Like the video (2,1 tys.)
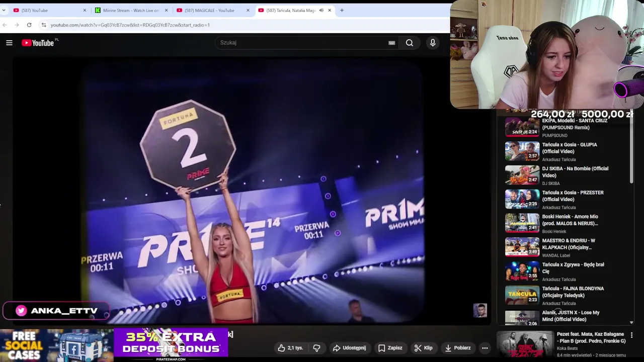 (x=290, y=348)
